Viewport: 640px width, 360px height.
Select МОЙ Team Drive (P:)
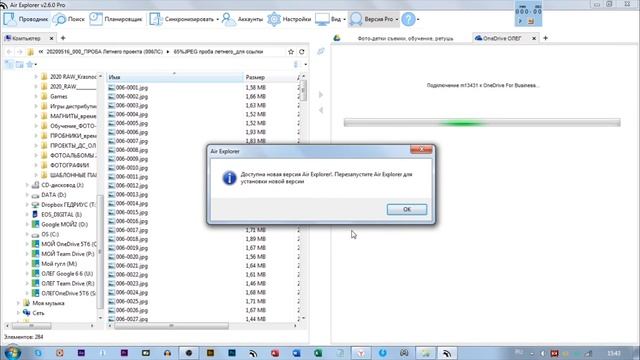(x=63, y=254)
